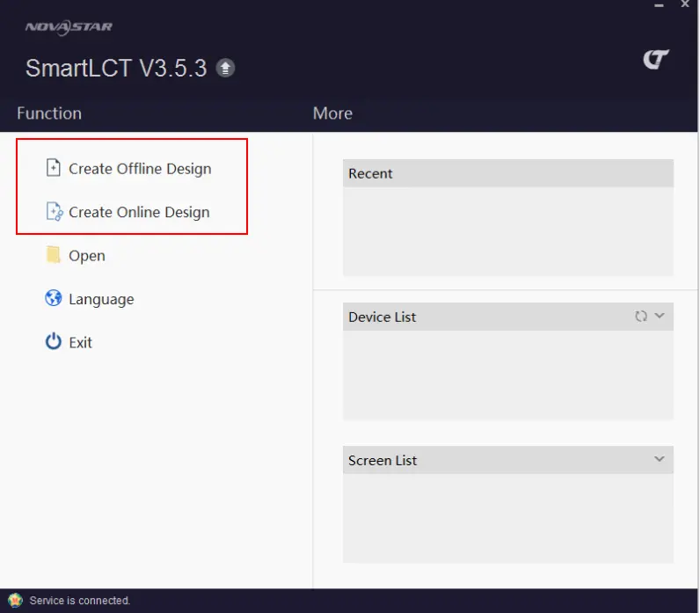700x613 pixels.
Task: Click the stylized logo icon in top-right header
Action: coord(656,60)
